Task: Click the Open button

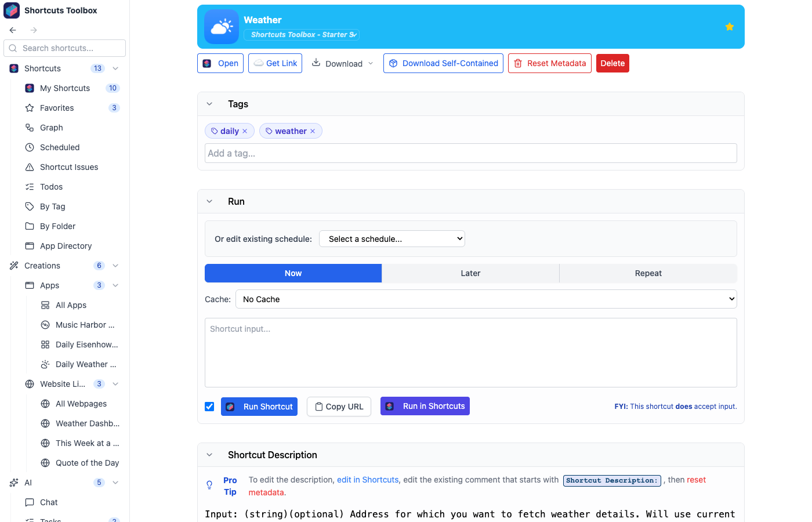Action: (x=220, y=63)
